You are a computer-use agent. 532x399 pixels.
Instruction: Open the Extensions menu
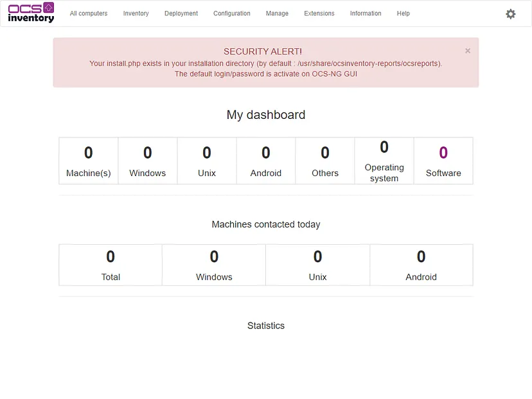pyautogui.click(x=319, y=13)
